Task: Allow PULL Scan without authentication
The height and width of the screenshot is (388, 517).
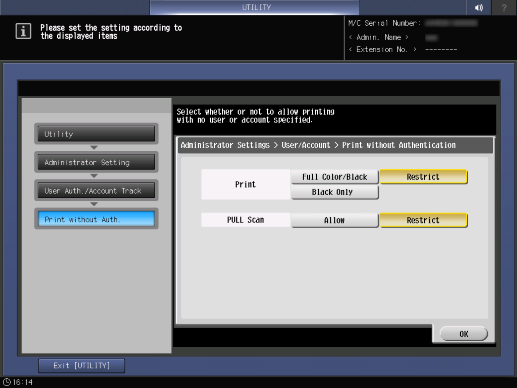Action: 335,220
